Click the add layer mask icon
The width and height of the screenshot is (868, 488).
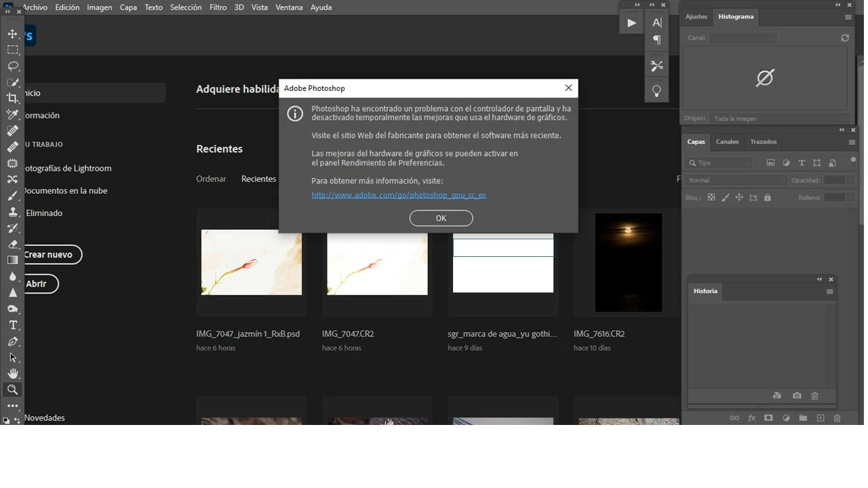tap(768, 418)
